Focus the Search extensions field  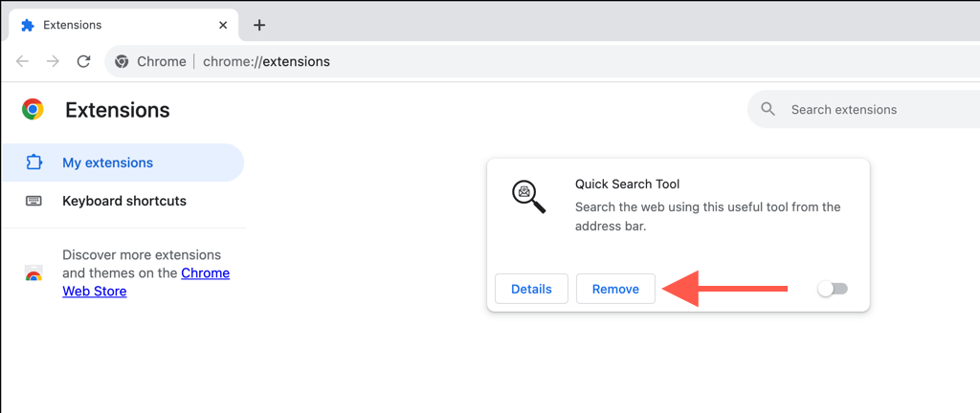(x=861, y=110)
